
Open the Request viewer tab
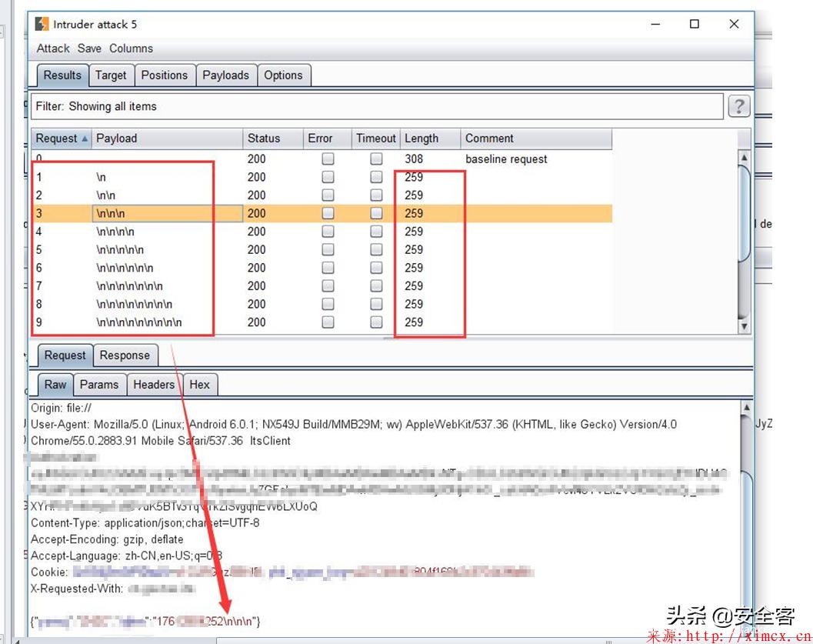click(65, 355)
